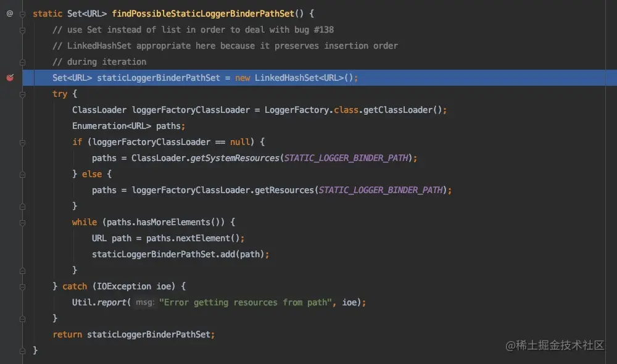This screenshot has width=617, height=364.
Task: Click 'Util.report' method call
Action: (x=99, y=302)
